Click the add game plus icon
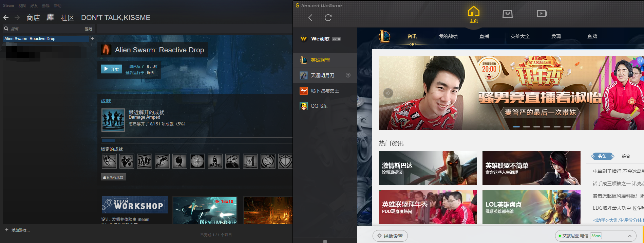644x243 pixels. (6, 230)
